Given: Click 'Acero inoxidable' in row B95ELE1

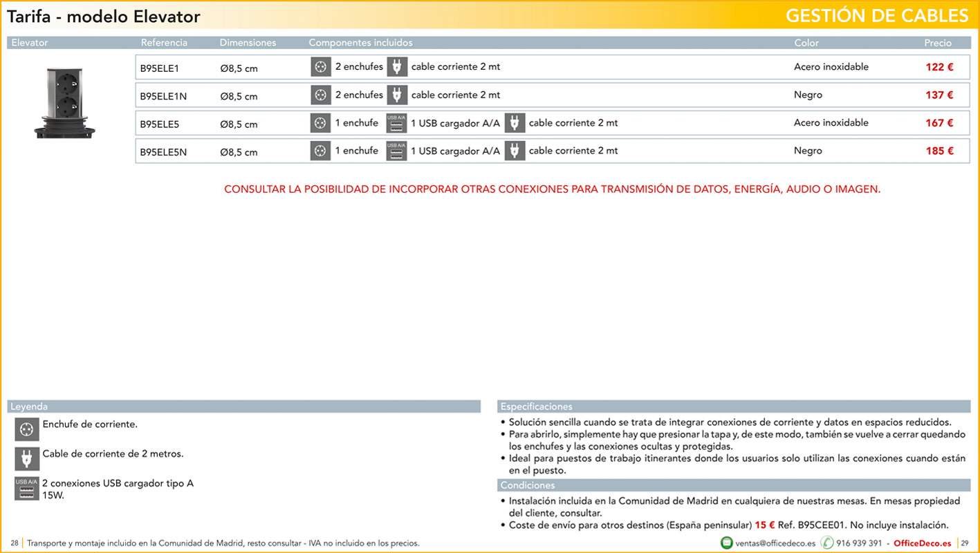Looking at the screenshot, I should point(831,67).
